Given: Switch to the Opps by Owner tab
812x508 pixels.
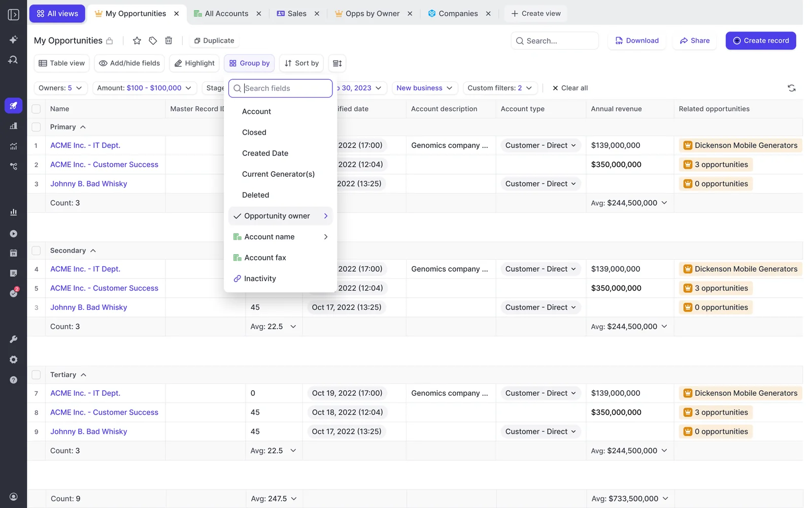Looking at the screenshot, I should pos(373,14).
